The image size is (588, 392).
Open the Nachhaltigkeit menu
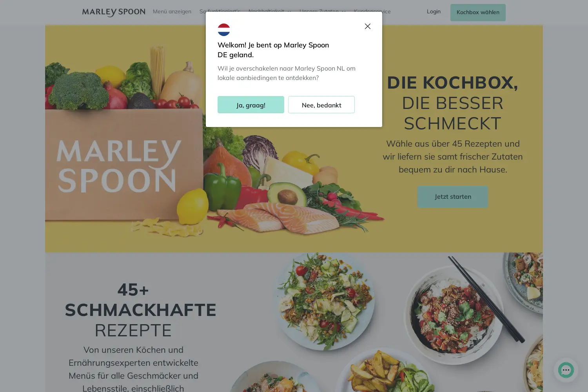pyautogui.click(x=266, y=11)
